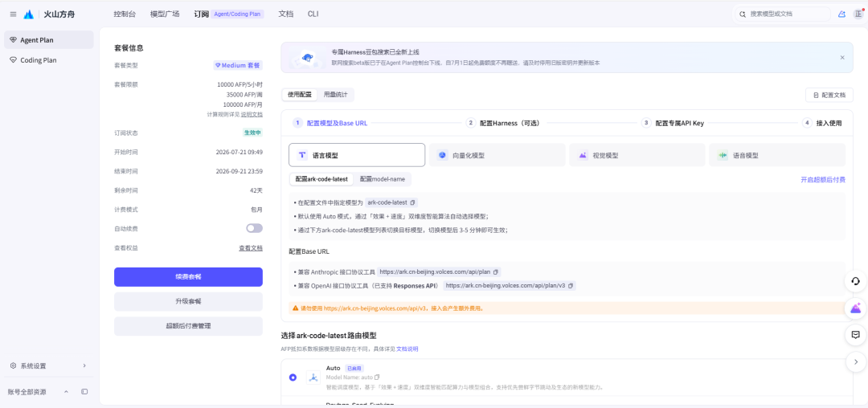Image resolution: width=868 pixels, height=408 pixels.
Task: Toggle the 自动续费 switch
Action: click(x=254, y=228)
